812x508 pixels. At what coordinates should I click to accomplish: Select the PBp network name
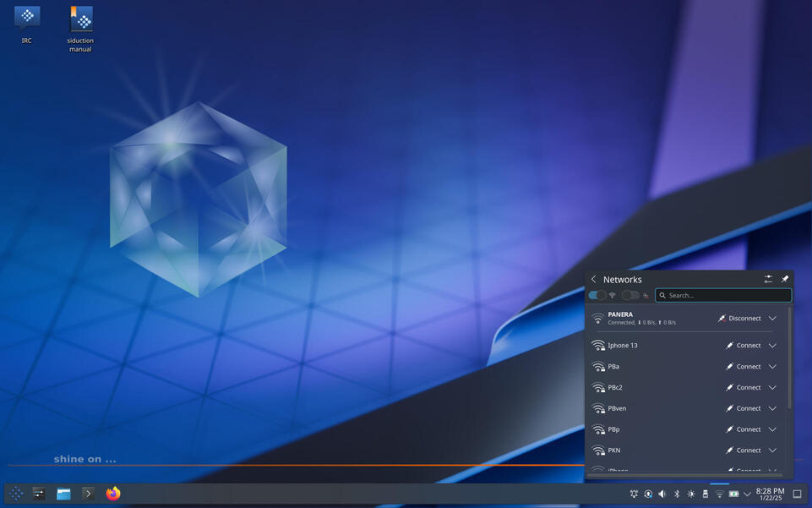click(x=613, y=429)
